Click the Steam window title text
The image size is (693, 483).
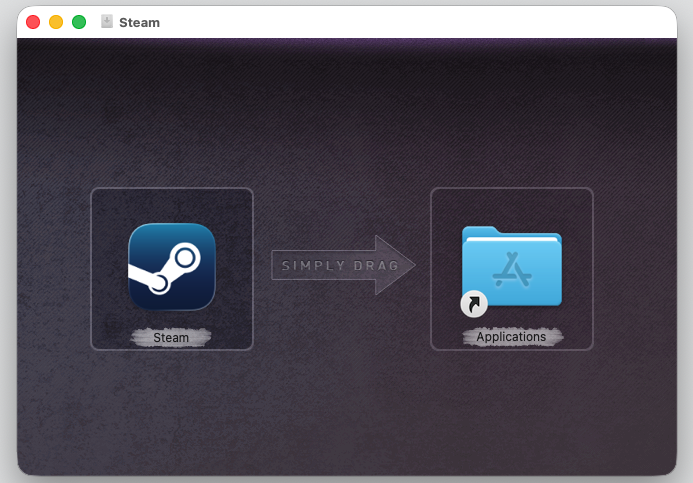coord(139,22)
